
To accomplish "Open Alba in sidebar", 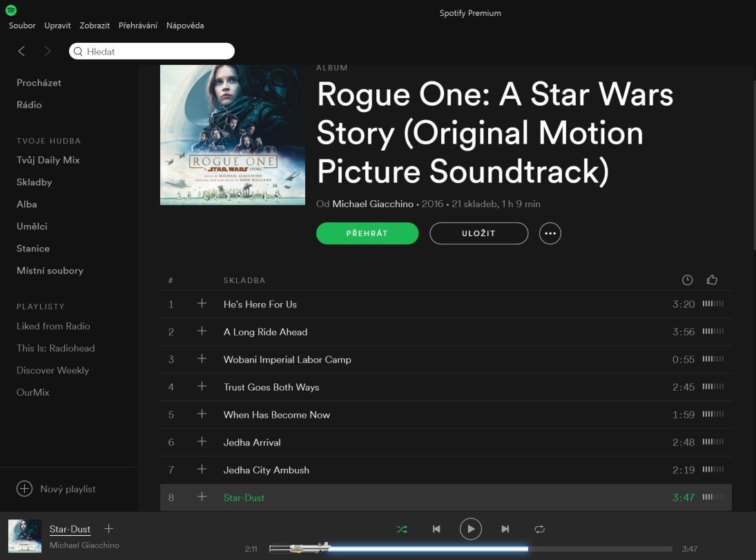I will click(26, 204).
